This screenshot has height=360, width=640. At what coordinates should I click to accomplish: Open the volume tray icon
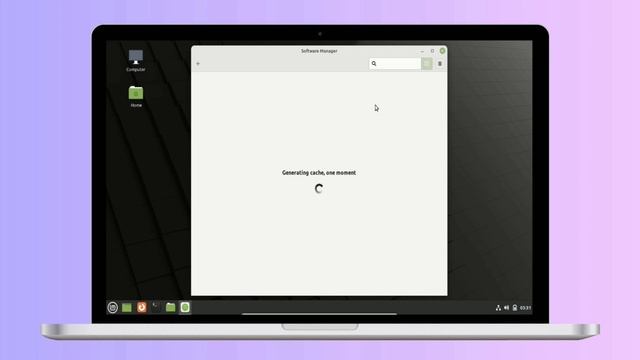pyautogui.click(x=507, y=308)
